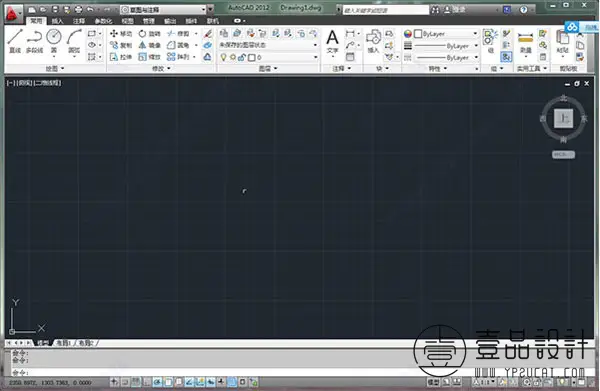
Task: Switch to the Insert (插入) ribbon tab
Action: (58, 21)
